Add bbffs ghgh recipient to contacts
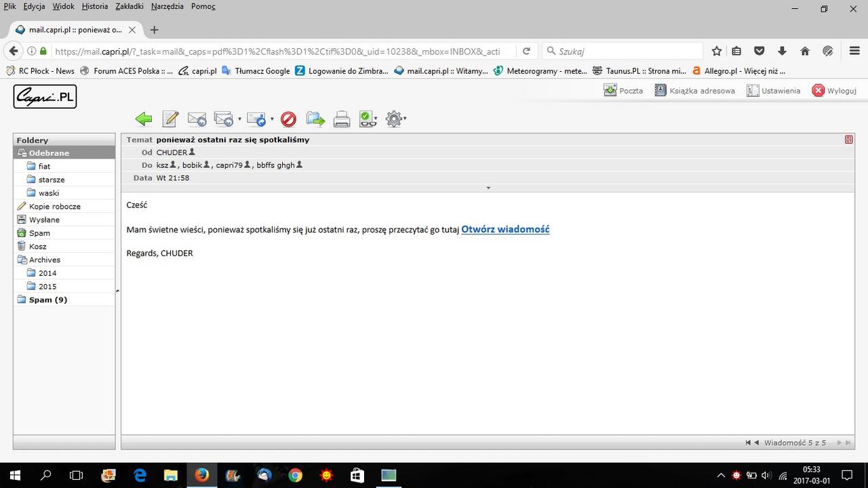This screenshot has height=488, width=868. (299, 165)
